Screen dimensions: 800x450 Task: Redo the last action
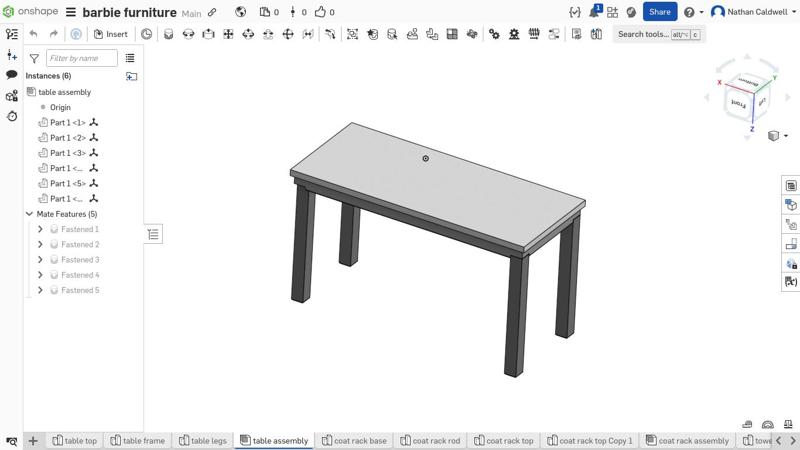54,34
